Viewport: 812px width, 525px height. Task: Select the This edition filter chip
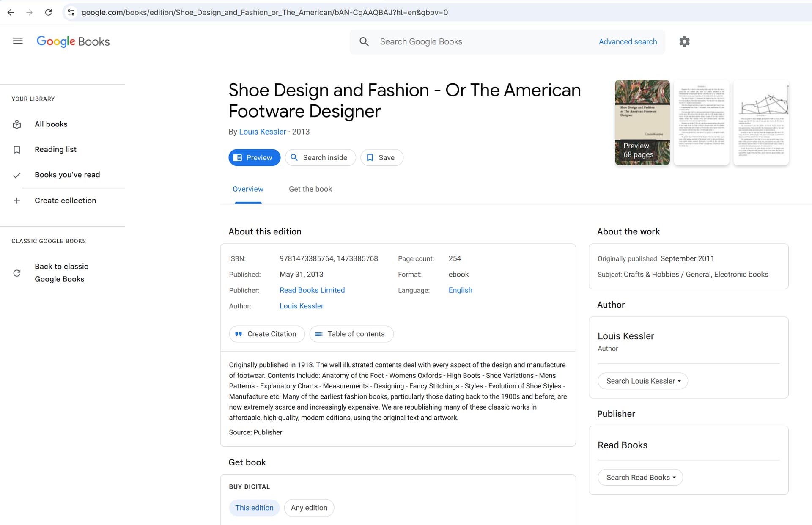254,508
